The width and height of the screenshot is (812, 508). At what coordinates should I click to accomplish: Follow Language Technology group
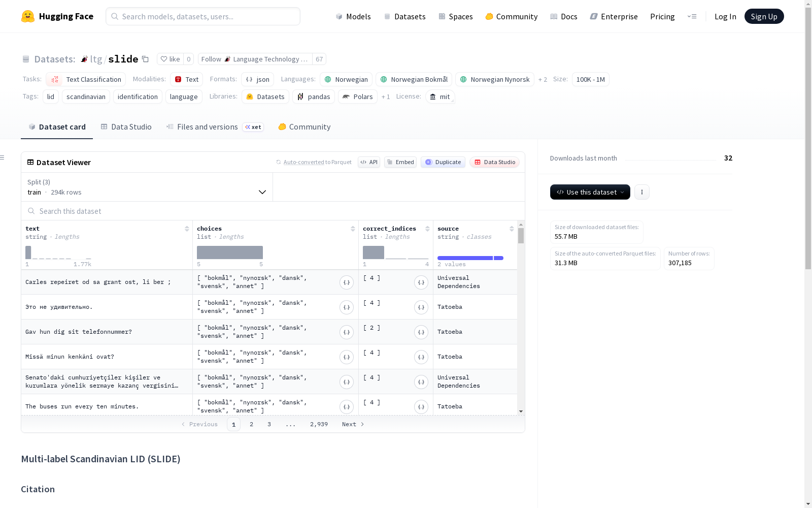coord(255,59)
